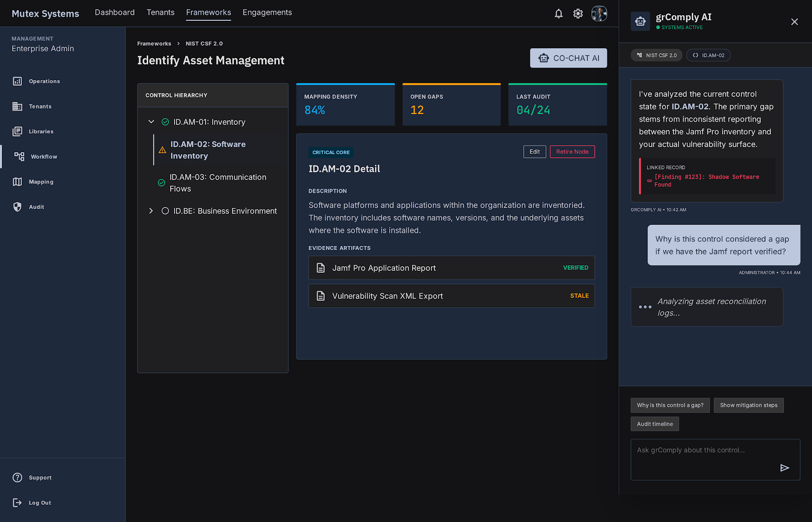Click the Frameworks breadcrumb link

(x=154, y=44)
